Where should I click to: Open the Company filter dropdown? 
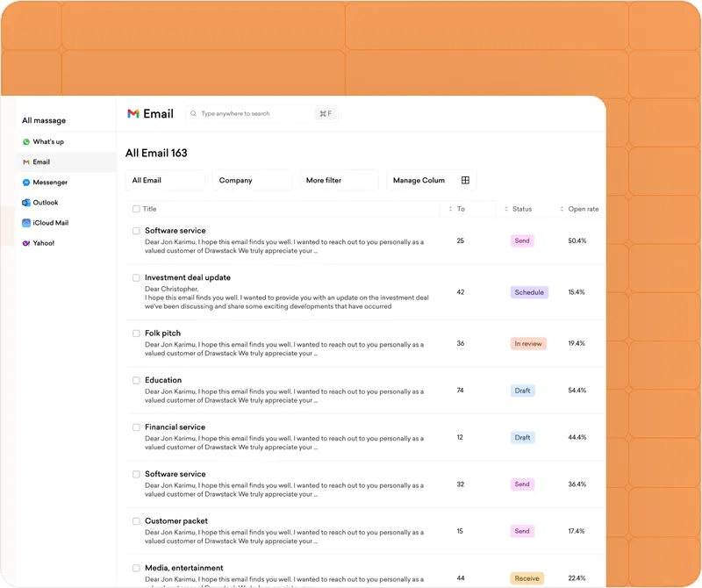point(252,180)
